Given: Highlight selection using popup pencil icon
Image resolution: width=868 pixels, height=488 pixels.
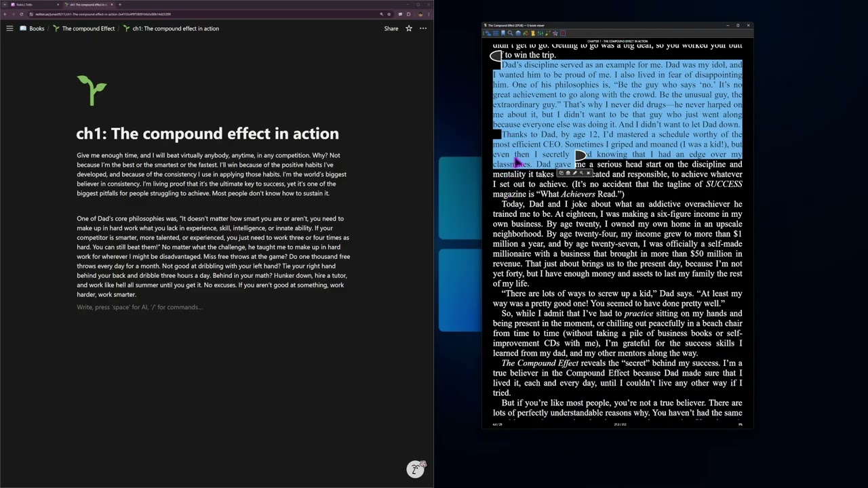Looking at the screenshot, I should 575,173.
